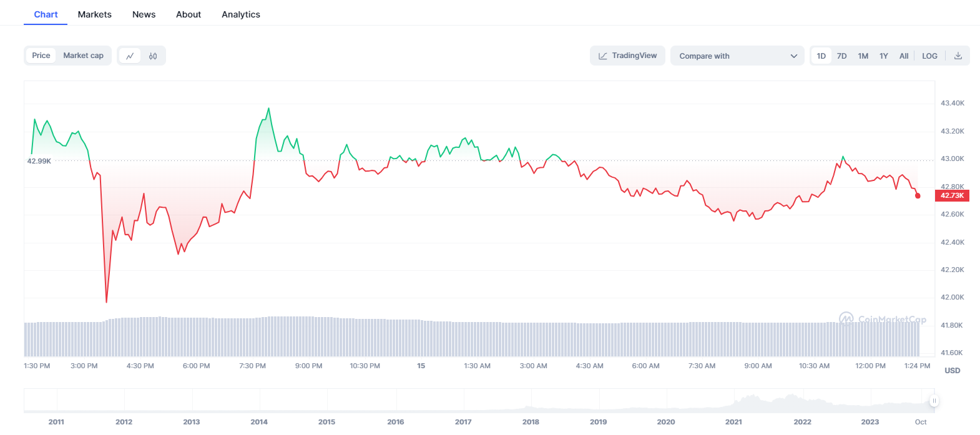The height and width of the screenshot is (435, 980).
Task: Select 1M time range
Action: pyautogui.click(x=863, y=56)
